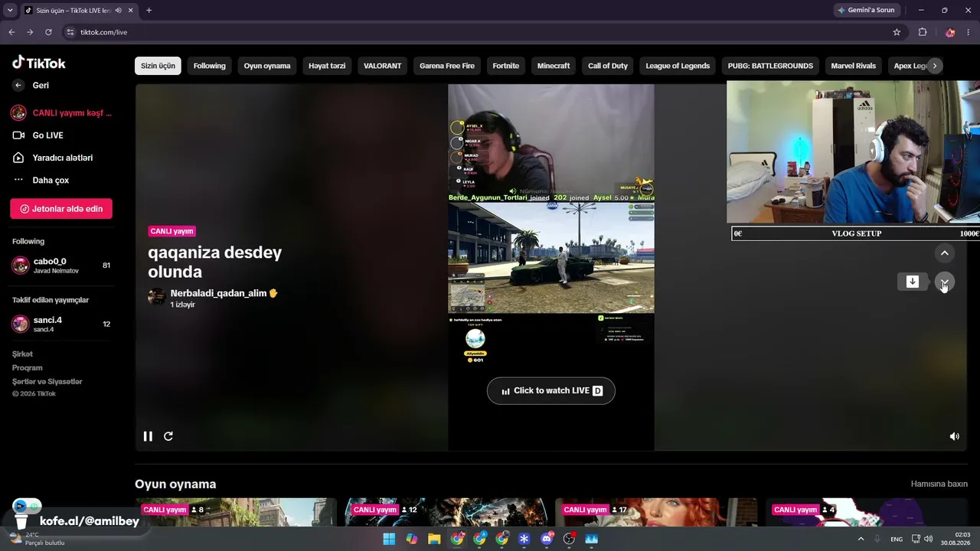980x551 pixels.
Task: Open the Copilot icon in the taskbar
Action: tap(412, 539)
